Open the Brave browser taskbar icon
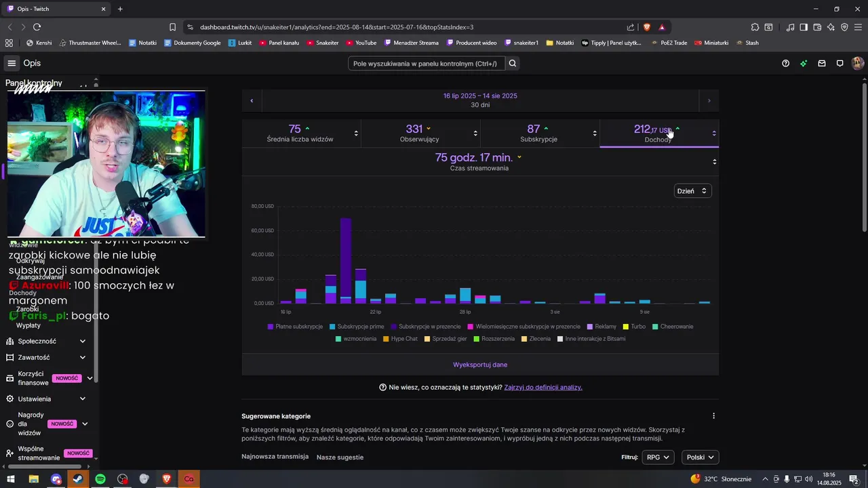868x488 pixels. click(x=167, y=479)
